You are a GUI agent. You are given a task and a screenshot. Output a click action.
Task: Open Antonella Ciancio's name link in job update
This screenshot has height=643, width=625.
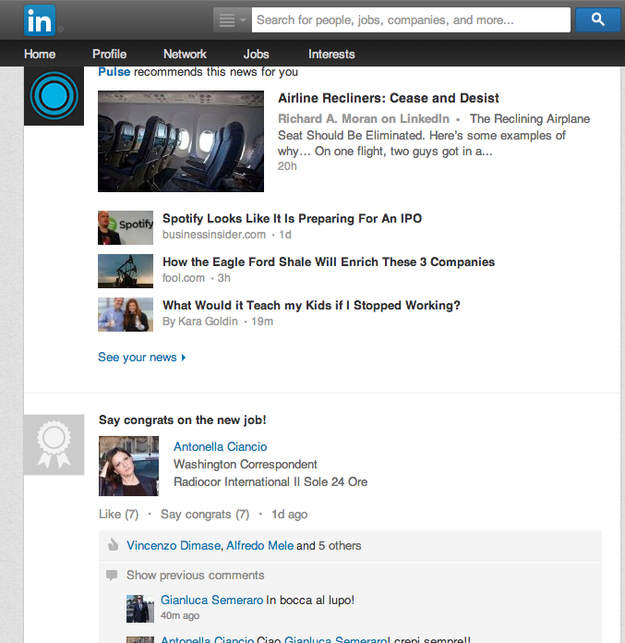pos(220,447)
